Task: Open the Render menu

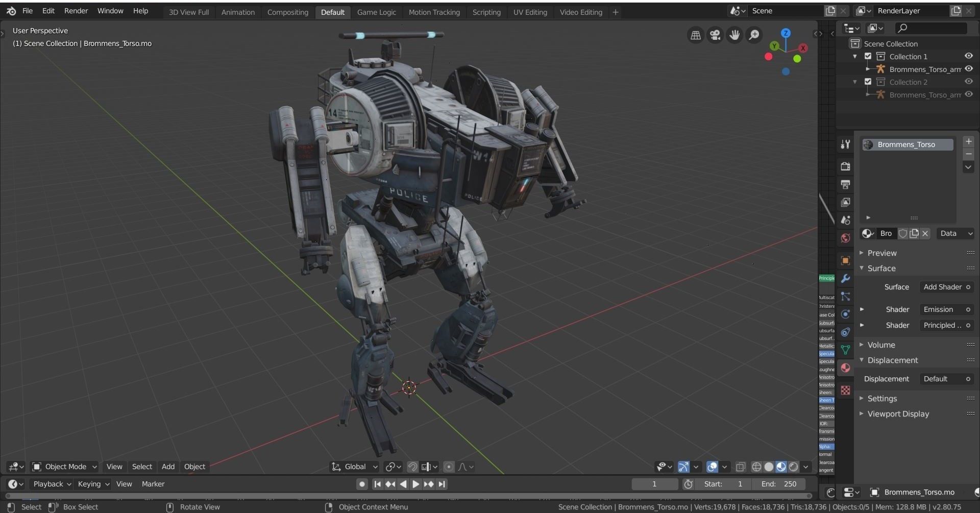Action: pos(76,11)
